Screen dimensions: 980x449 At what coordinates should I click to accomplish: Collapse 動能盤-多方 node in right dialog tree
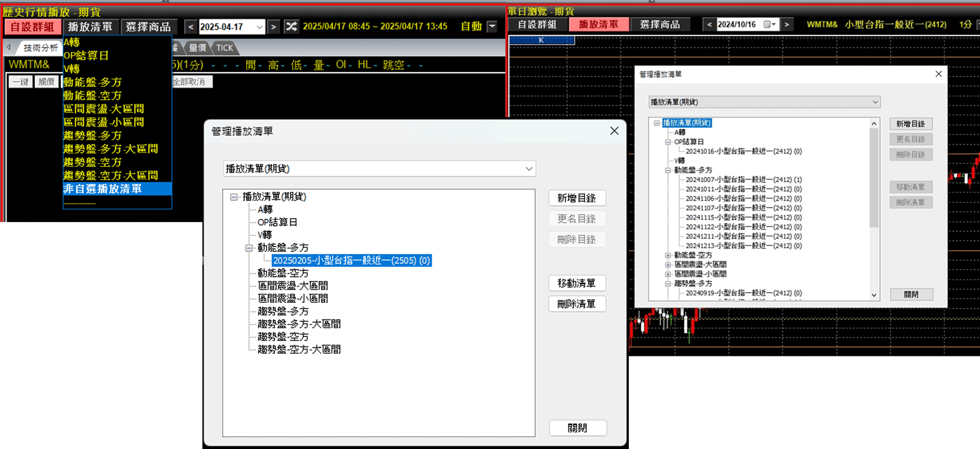pyautogui.click(x=668, y=170)
